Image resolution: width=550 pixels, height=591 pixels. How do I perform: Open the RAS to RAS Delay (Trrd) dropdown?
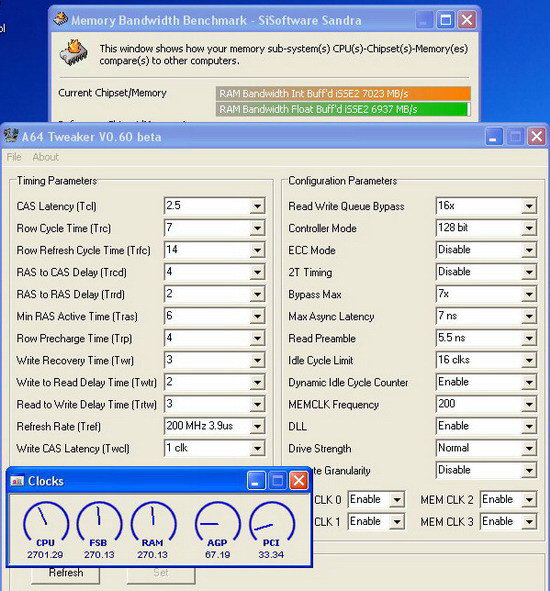(257, 294)
